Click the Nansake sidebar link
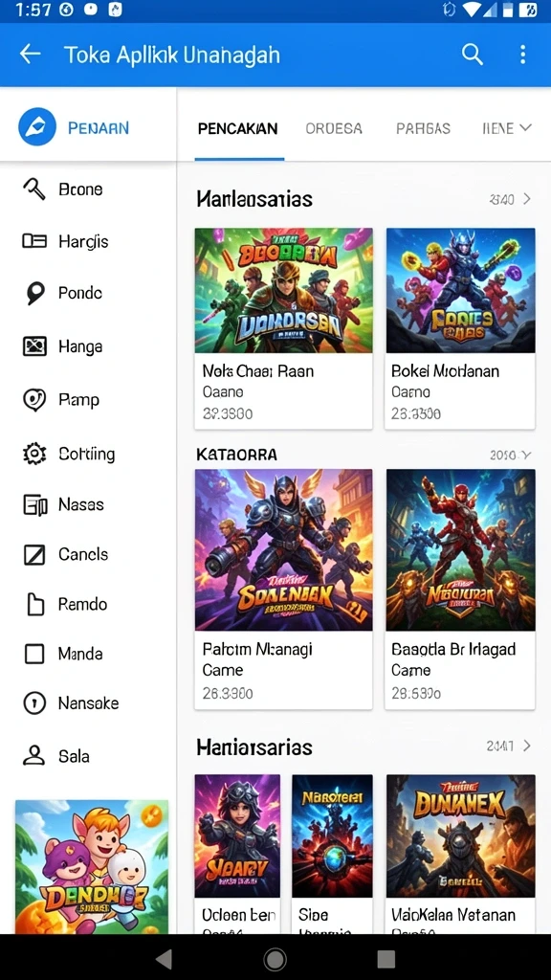 coord(89,703)
